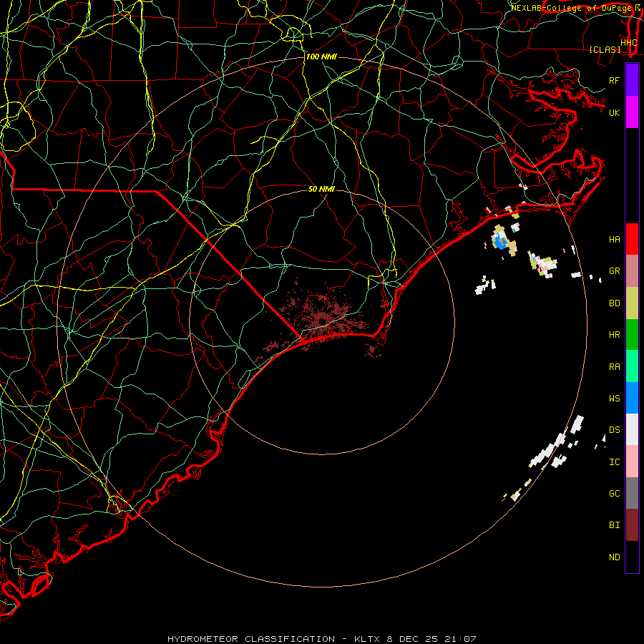
Task: Click the RF purple legend swatch
Action: [632, 80]
